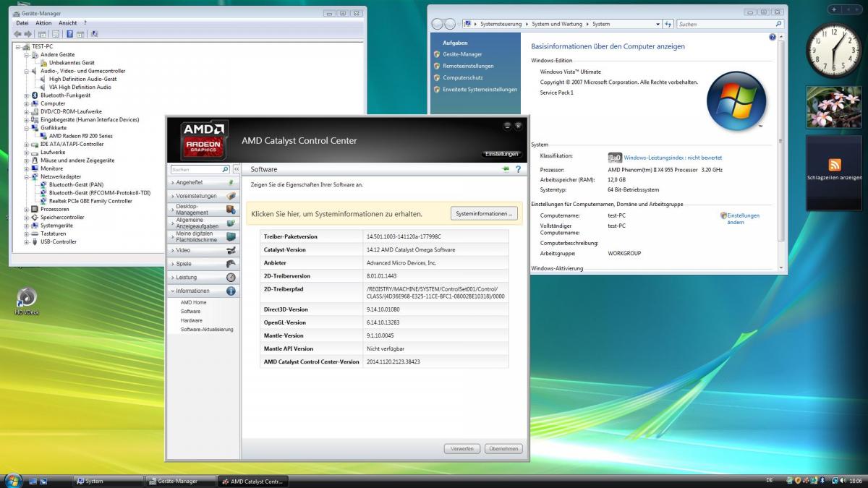
Task: Open the address bar history dropdown in System window
Action: (658, 24)
